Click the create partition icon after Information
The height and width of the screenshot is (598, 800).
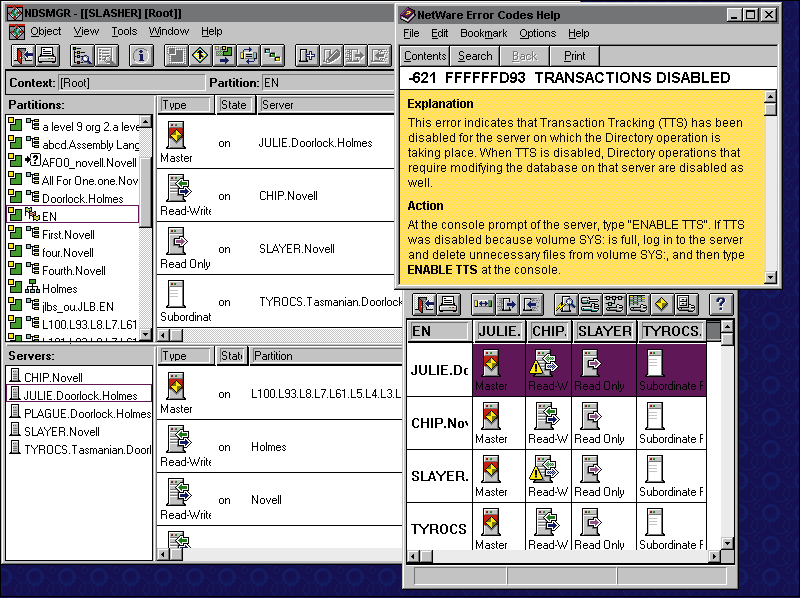pyautogui.click(x=176, y=56)
